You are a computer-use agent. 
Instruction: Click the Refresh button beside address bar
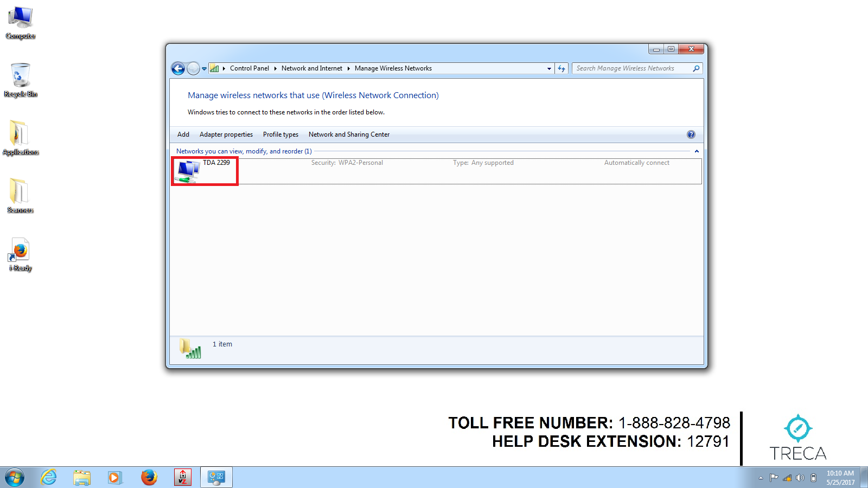coord(561,68)
